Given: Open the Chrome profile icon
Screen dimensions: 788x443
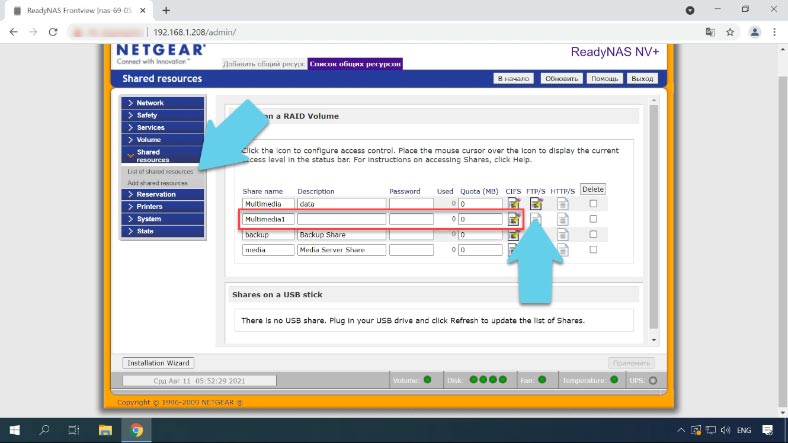Looking at the screenshot, I should click(x=754, y=32).
